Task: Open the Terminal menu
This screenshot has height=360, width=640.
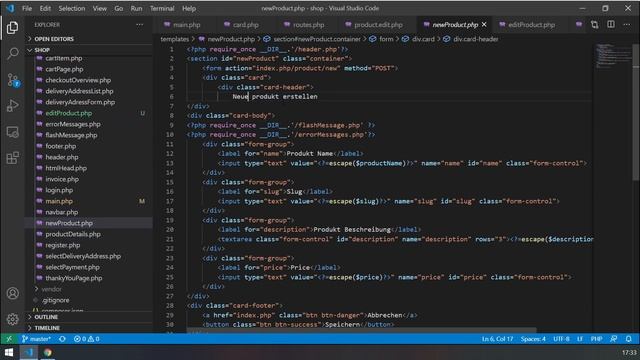Action: click(162, 8)
